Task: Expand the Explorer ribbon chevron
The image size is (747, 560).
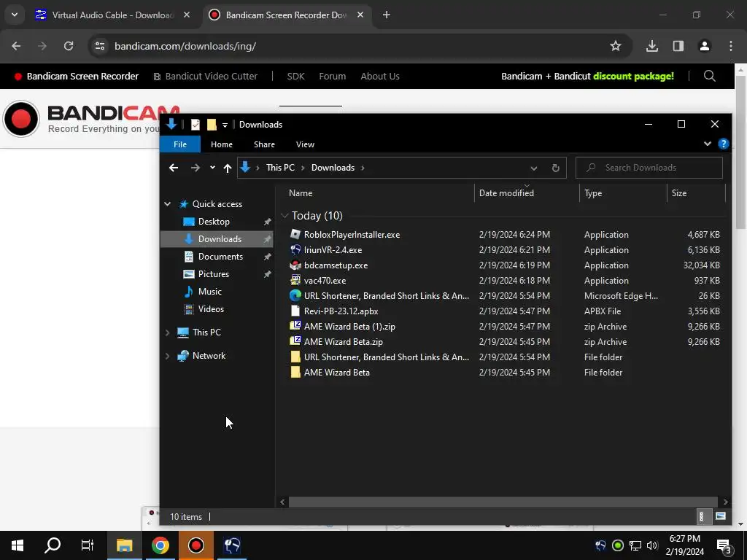Action: [708, 144]
